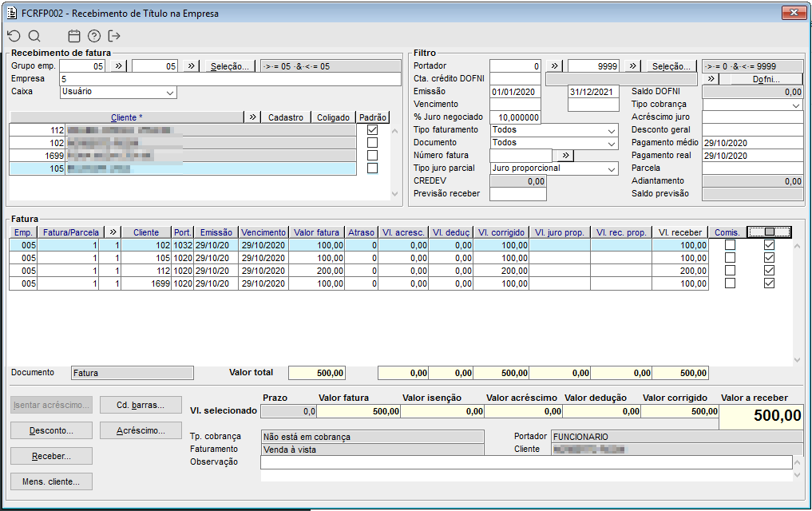Click the Desconto... button

[51, 430]
